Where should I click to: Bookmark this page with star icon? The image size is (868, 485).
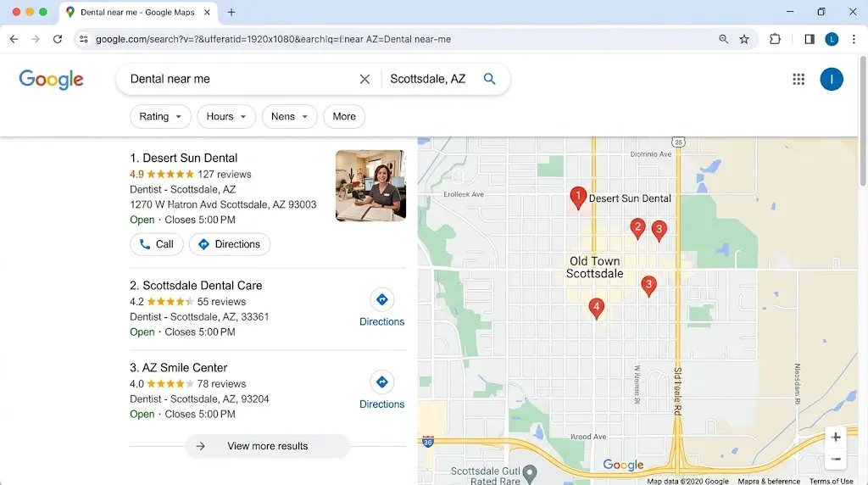tap(744, 39)
